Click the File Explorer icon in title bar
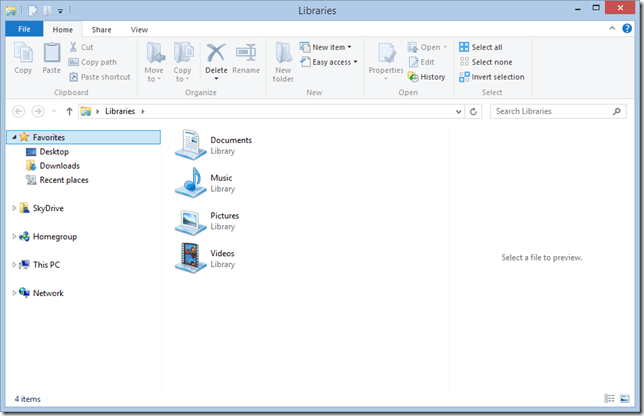The image size is (644, 416). click(x=11, y=10)
